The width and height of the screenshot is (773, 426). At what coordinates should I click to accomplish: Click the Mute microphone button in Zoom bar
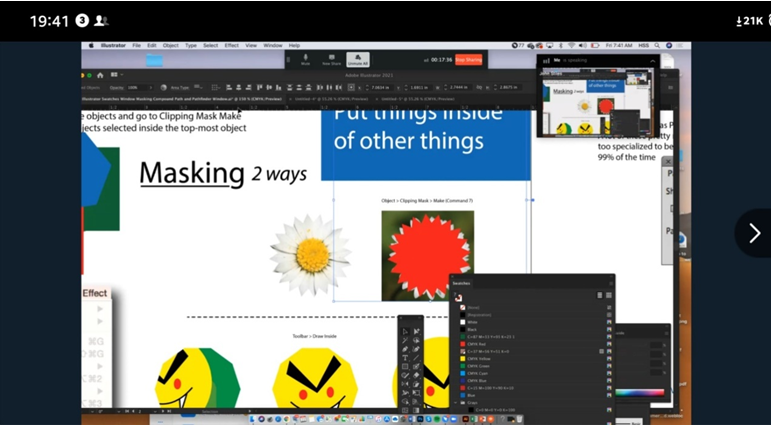point(305,58)
